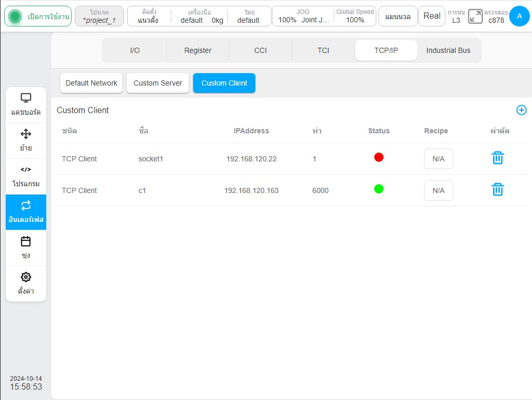Click the Recipe column header
The height and width of the screenshot is (400, 532).
(x=436, y=131)
